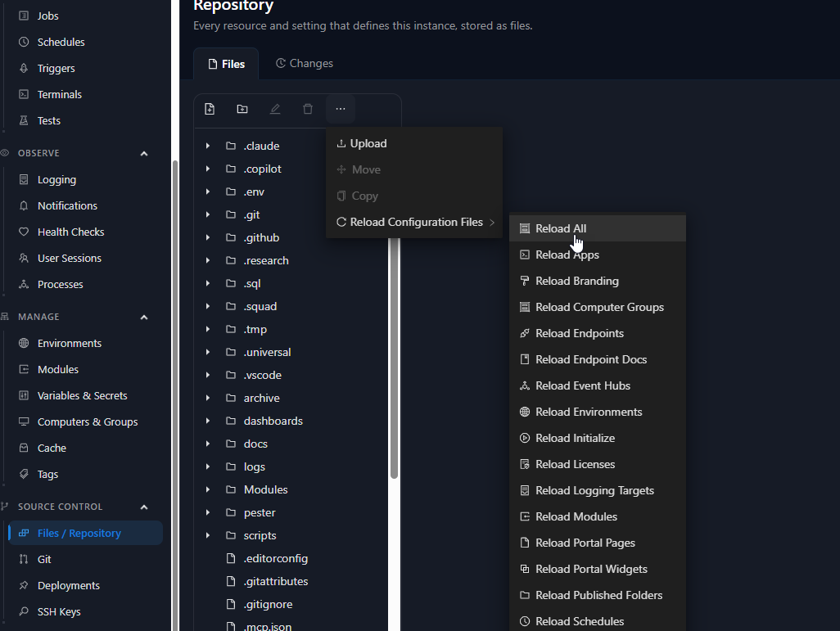Go to SSH Keys page
840x631 pixels.
(59, 611)
